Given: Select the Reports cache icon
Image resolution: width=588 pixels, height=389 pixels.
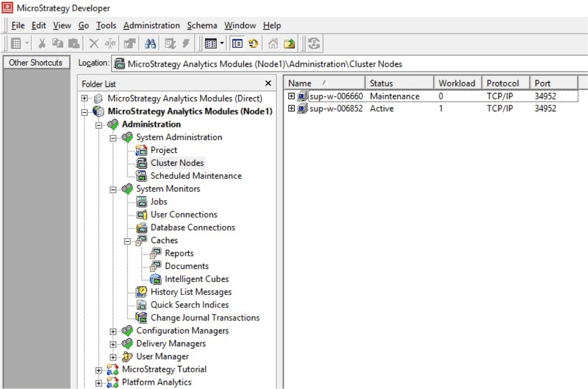Looking at the screenshot, I should (156, 253).
